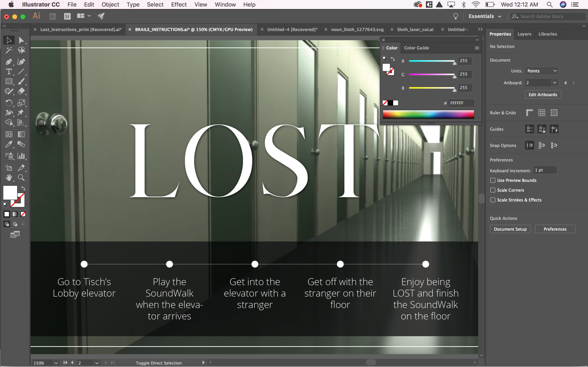Switch to the Layers tab
The width and height of the screenshot is (588, 367).
pos(524,34)
